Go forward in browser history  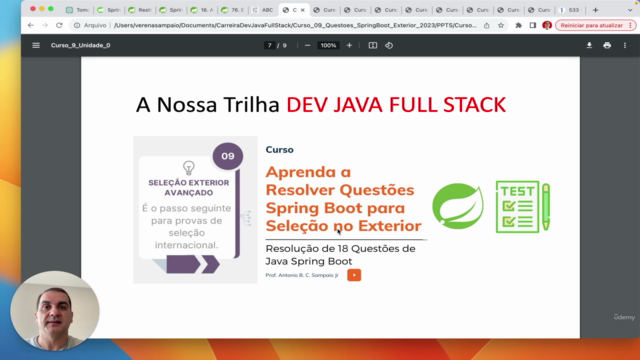45,25
